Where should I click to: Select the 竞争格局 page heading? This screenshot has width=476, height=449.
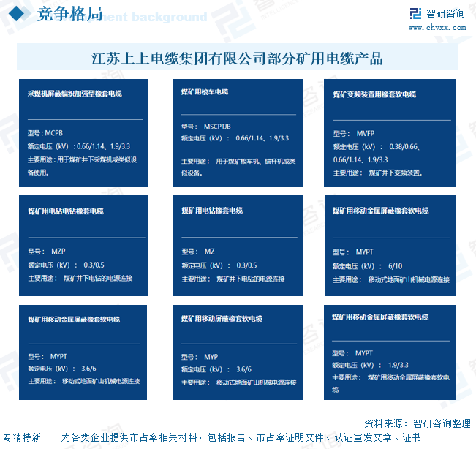coord(69,14)
